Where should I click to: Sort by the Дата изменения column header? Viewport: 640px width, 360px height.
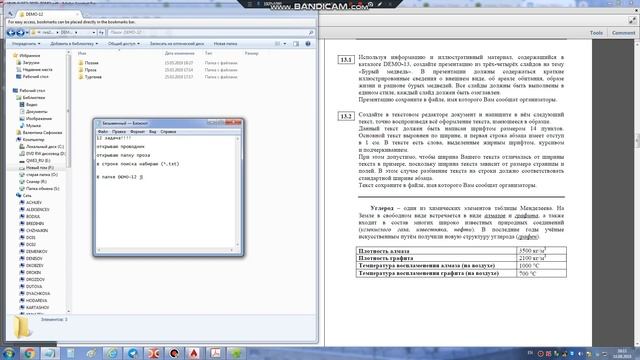[180, 53]
